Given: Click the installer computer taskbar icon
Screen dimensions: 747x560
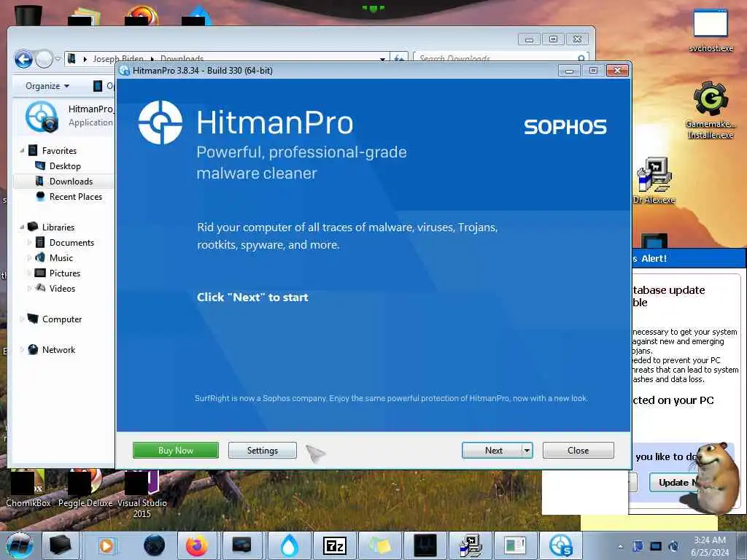Looking at the screenshot, I should tap(471, 545).
